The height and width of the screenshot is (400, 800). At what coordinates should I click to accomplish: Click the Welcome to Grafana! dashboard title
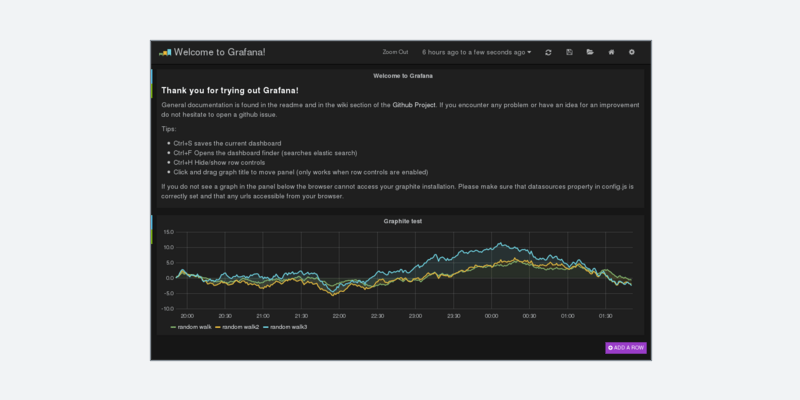click(x=219, y=52)
